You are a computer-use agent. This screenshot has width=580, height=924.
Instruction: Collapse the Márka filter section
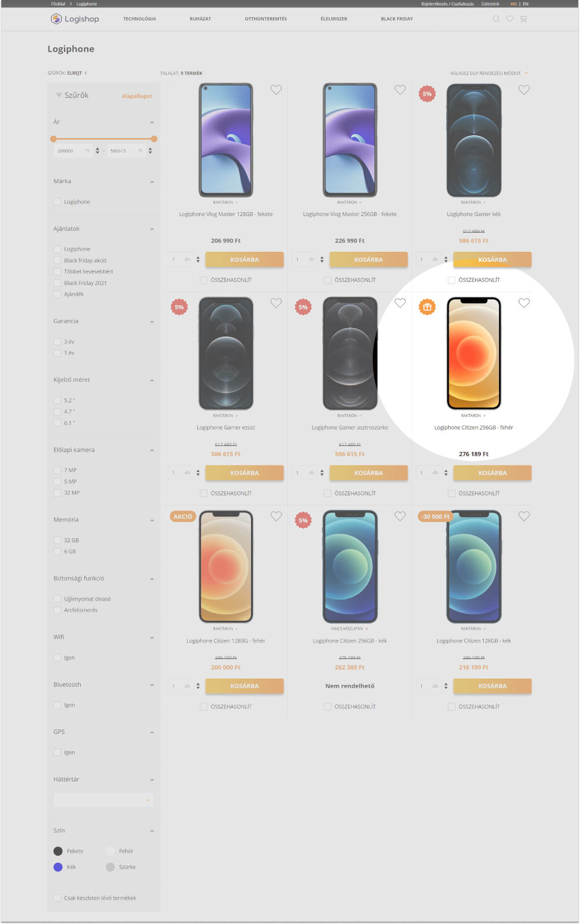[152, 182]
